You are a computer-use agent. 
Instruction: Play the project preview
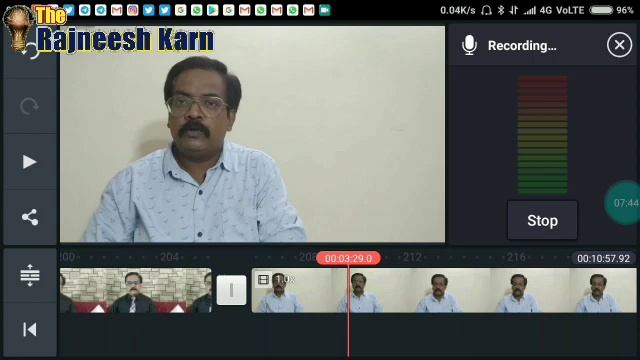[x=29, y=162]
